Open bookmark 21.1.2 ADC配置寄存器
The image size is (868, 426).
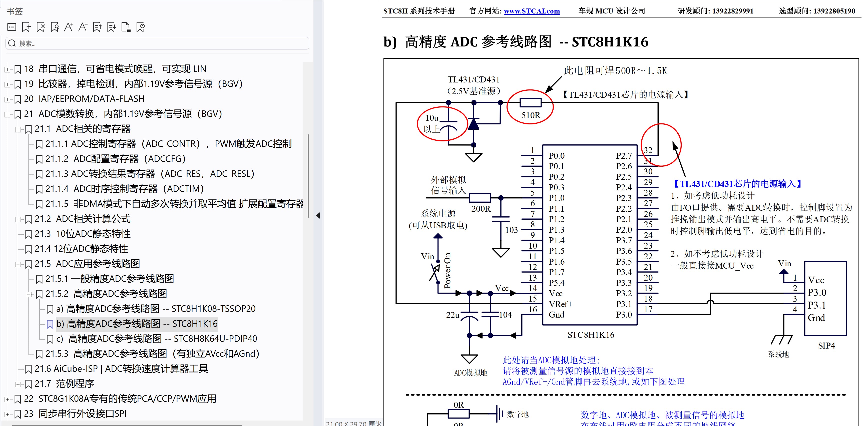pyautogui.click(x=116, y=159)
